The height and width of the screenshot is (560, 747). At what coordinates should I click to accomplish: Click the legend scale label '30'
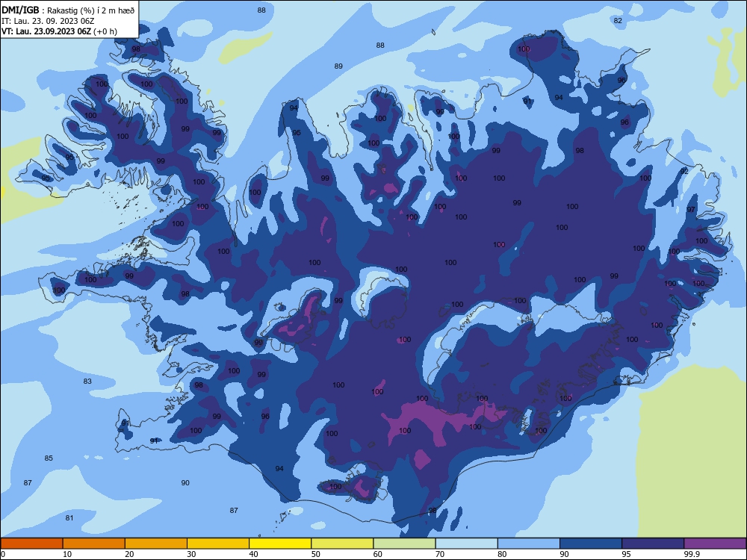coord(191,554)
